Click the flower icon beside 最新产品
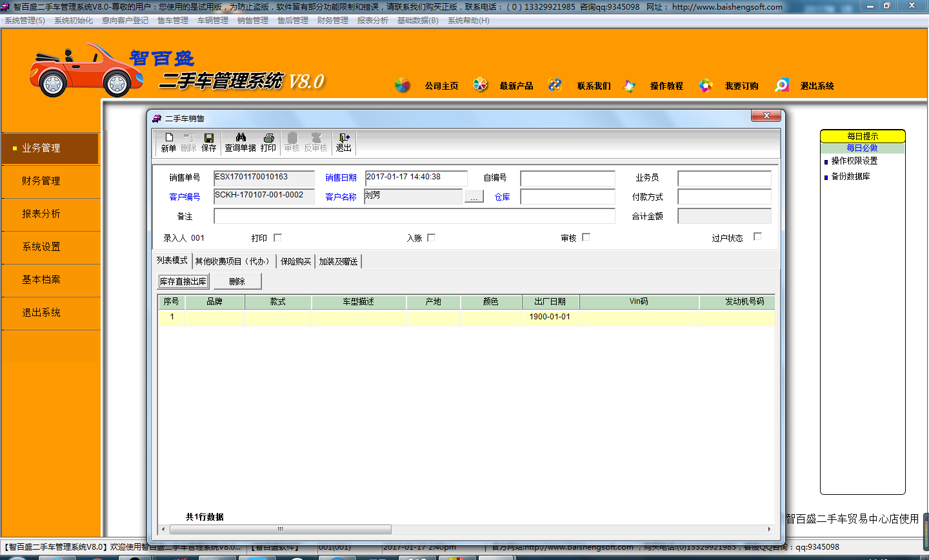The height and width of the screenshot is (560, 929). click(481, 85)
